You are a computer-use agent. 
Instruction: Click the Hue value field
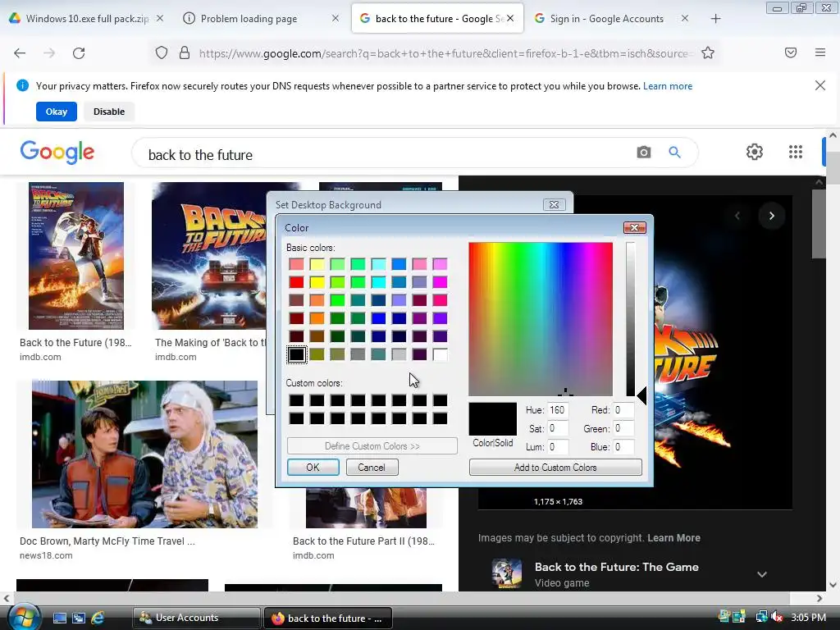[557, 410]
